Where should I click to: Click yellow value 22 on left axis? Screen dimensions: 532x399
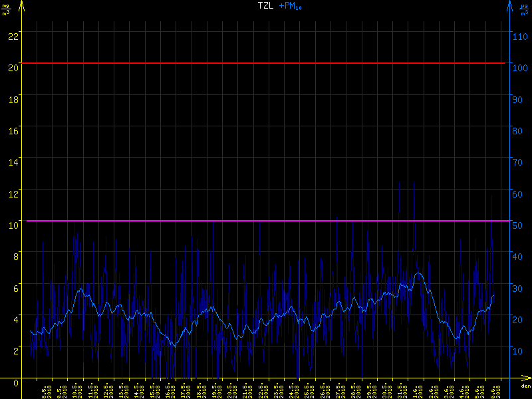[12, 36]
